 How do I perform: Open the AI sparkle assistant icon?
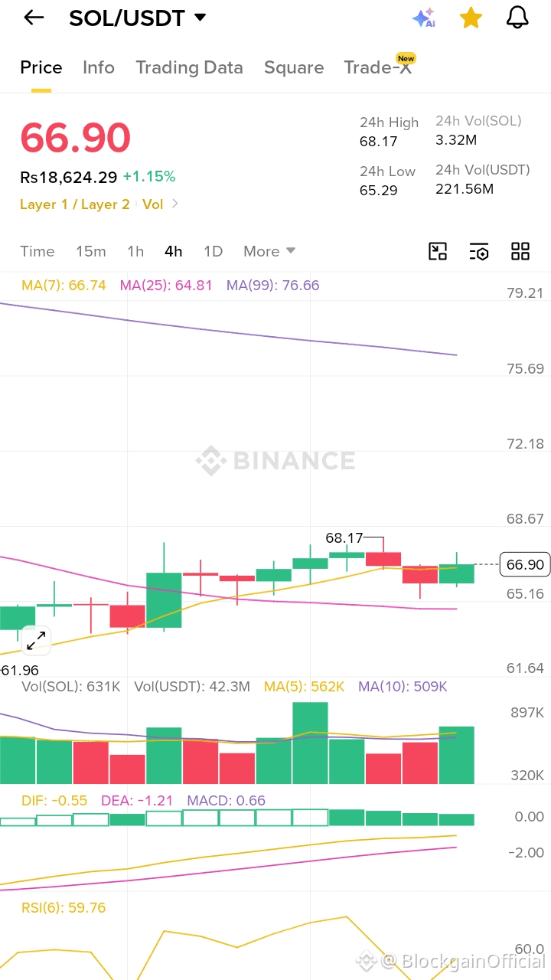(423, 18)
